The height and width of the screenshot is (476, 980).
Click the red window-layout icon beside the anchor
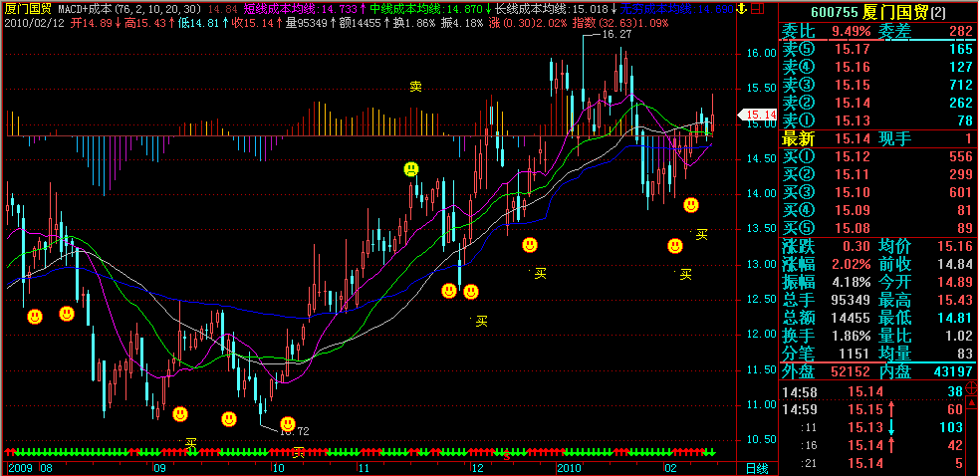coord(756,9)
